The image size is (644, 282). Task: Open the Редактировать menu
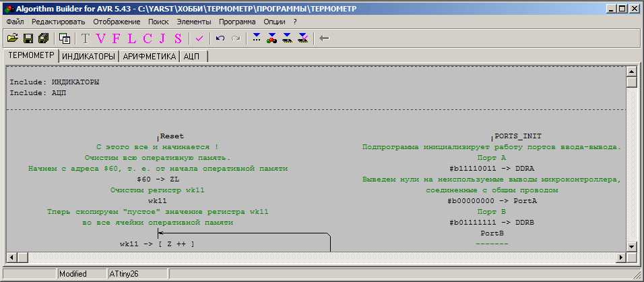[59, 22]
